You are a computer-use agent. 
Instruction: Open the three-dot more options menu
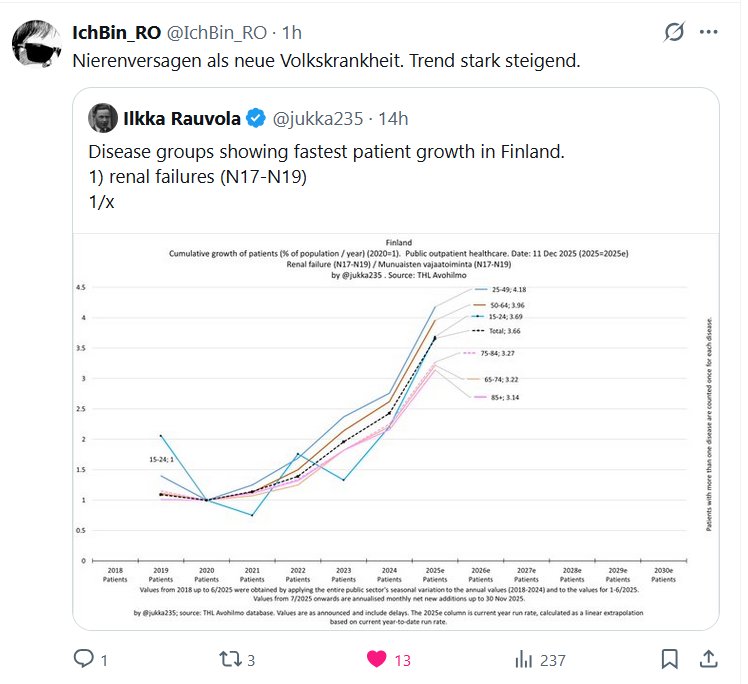pyautogui.click(x=709, y=32)
